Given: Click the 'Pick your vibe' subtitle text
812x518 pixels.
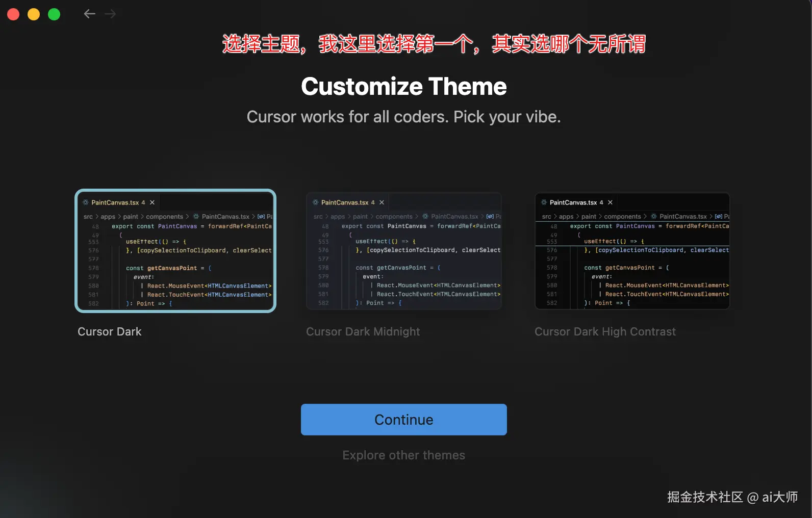Looking at the screenshot, I should pos(507,117).
